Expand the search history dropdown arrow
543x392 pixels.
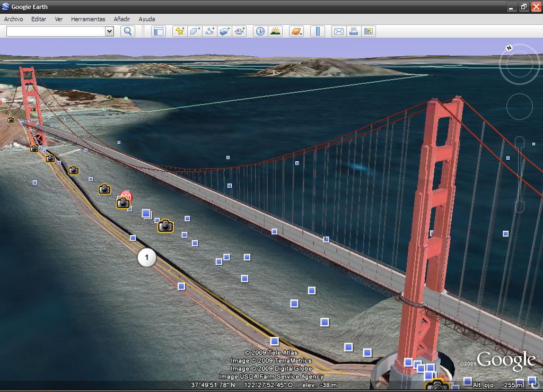point(109,31)
